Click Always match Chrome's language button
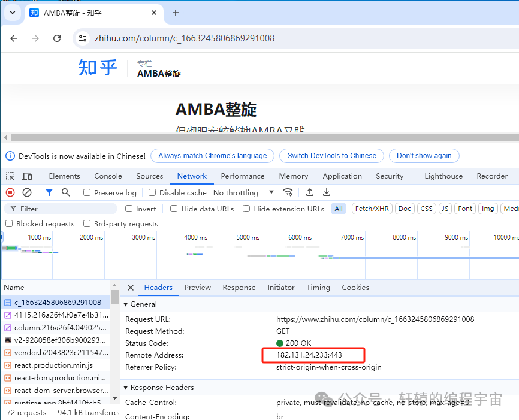 213,156
